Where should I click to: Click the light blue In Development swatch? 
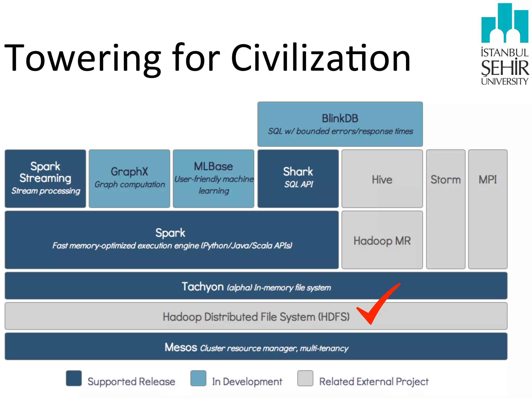click(x=198, y=378)
